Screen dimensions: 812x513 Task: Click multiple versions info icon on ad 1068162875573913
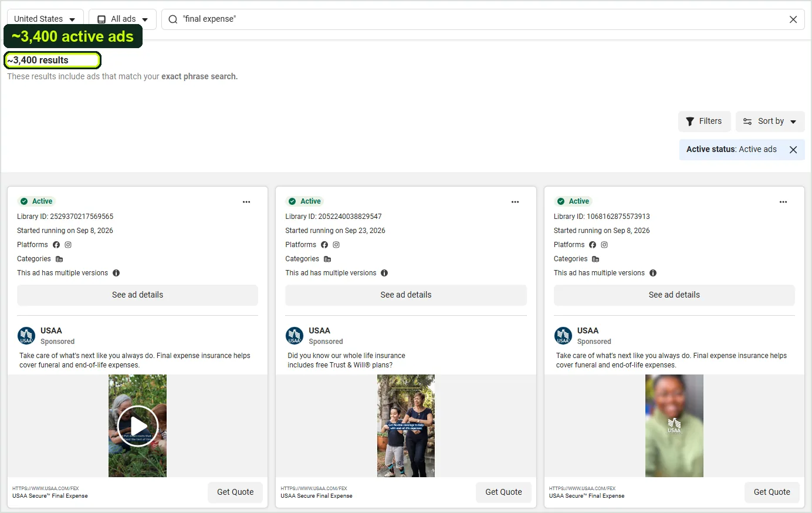click(653, 273)
